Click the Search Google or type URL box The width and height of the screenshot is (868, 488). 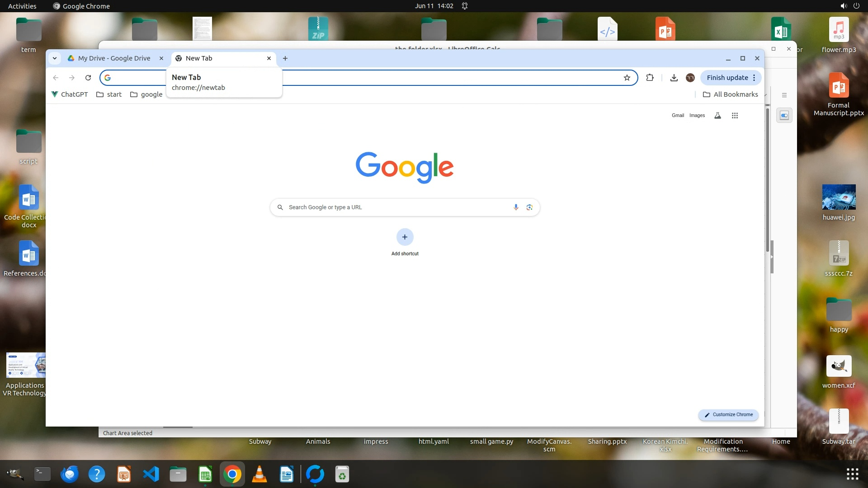tap(398, 207)
